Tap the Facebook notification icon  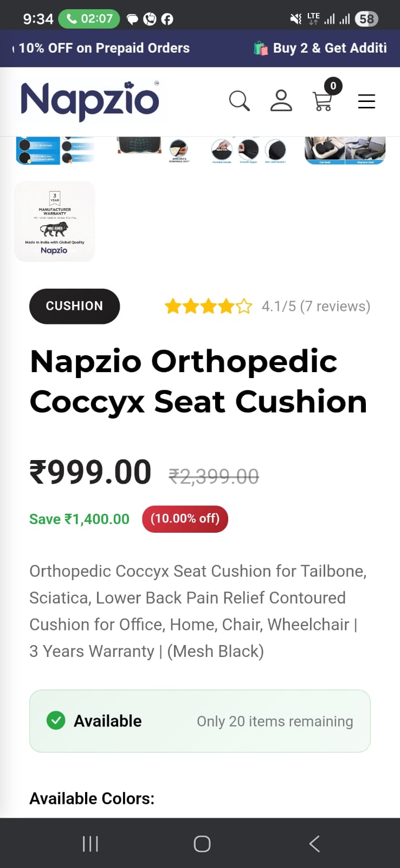tap(167, 20)
